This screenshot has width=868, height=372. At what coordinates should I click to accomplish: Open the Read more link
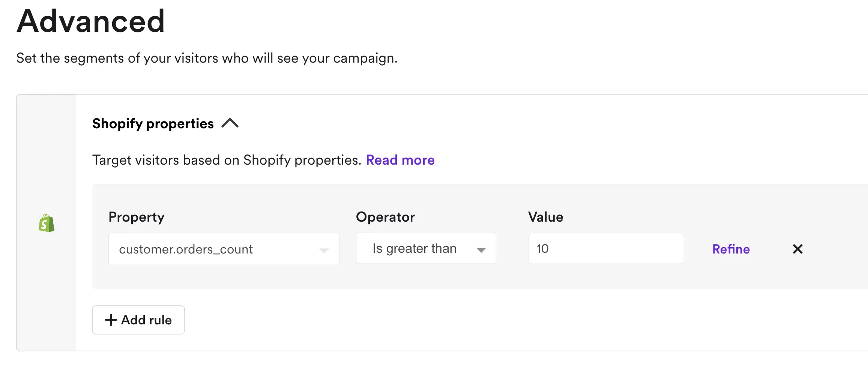click(400, 160)
